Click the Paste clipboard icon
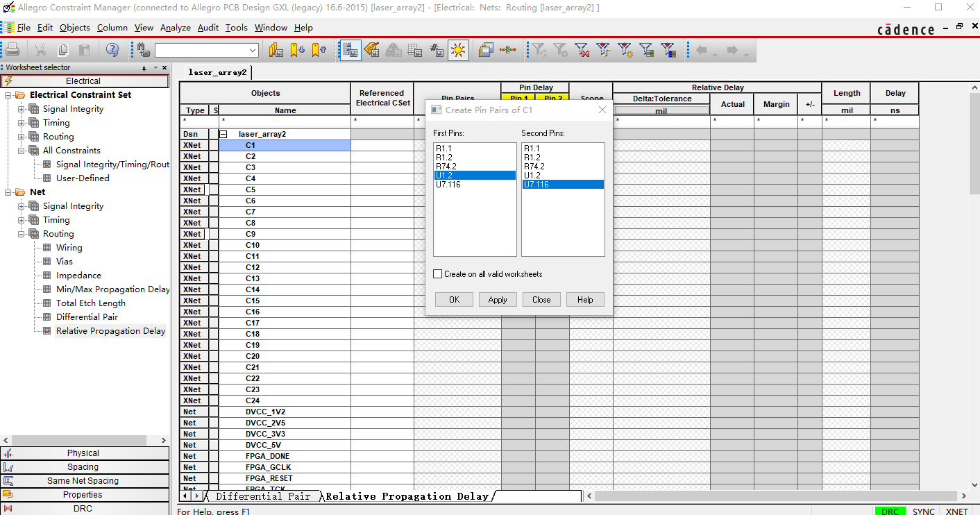Screen dimensions: 980x515 point(85,50)
